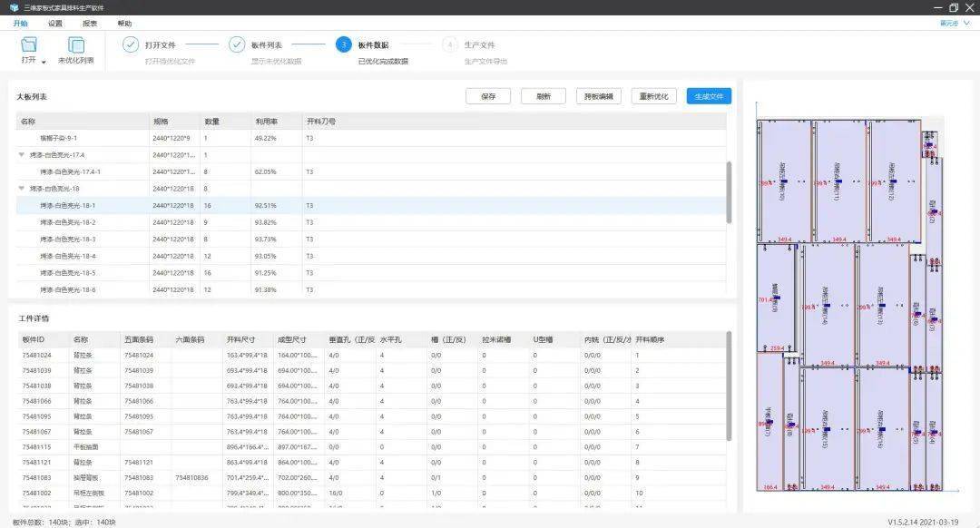Viewport: 980px width, 528px height.
Task: Select row 烤漆-白色亮光-18-4
Action: pos(371,256)
